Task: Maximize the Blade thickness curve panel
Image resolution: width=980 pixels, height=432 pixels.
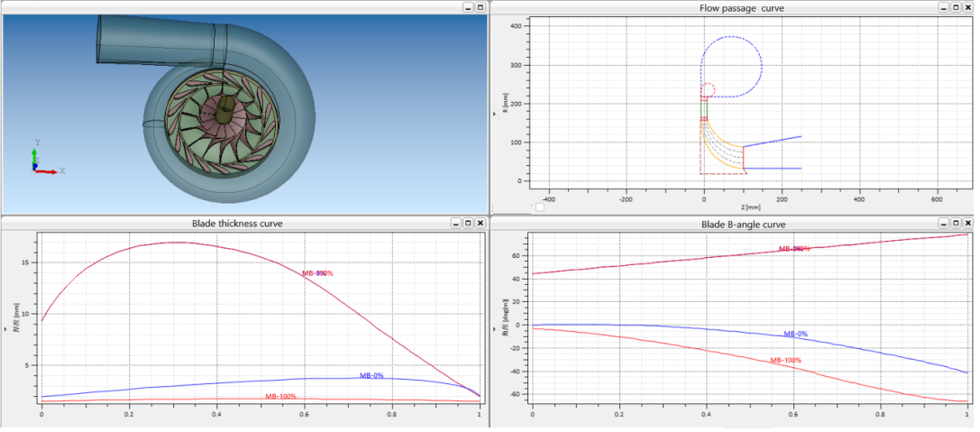Action: pos(468,223)
